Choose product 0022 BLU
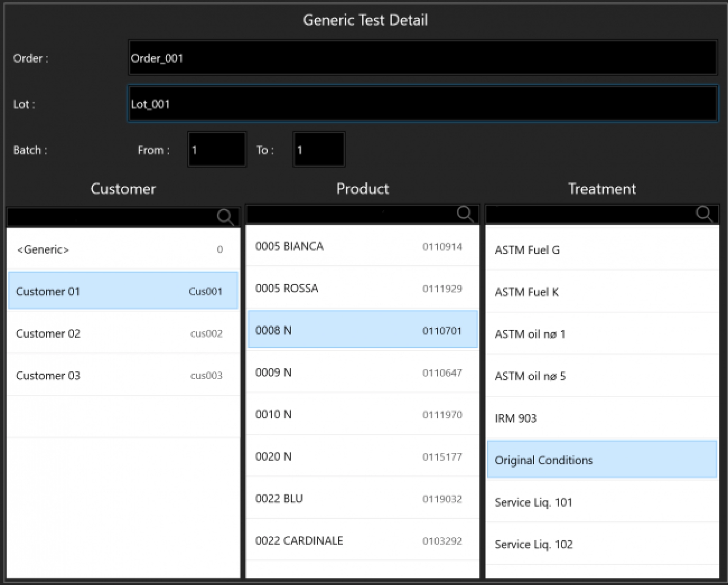 point(362,499)
